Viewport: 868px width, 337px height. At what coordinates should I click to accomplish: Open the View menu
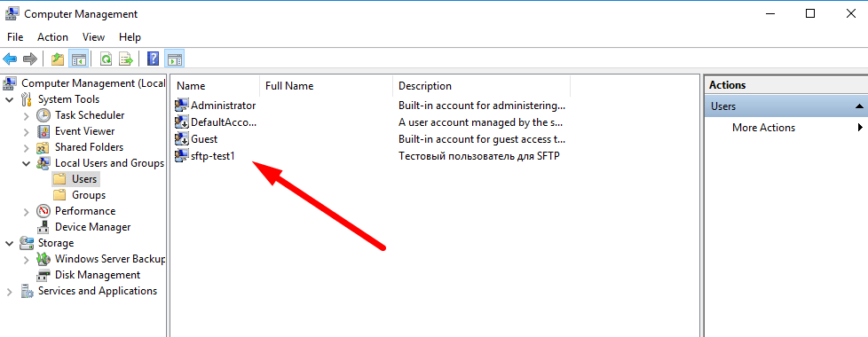tap(93, 37)
